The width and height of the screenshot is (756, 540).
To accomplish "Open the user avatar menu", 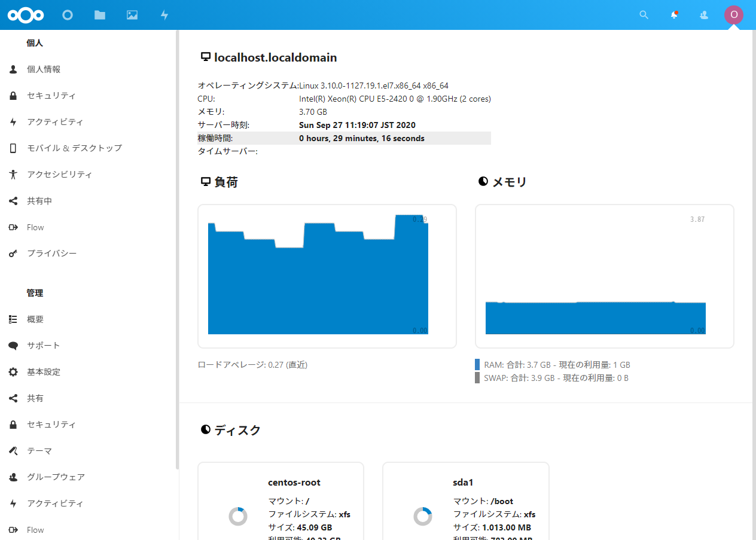I will (734, 15).
